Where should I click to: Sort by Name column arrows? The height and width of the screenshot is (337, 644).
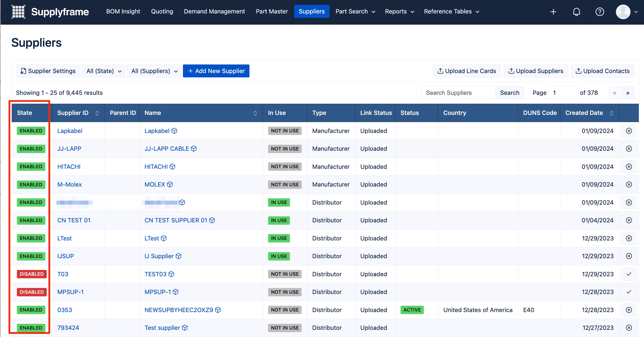click(255, 113)
